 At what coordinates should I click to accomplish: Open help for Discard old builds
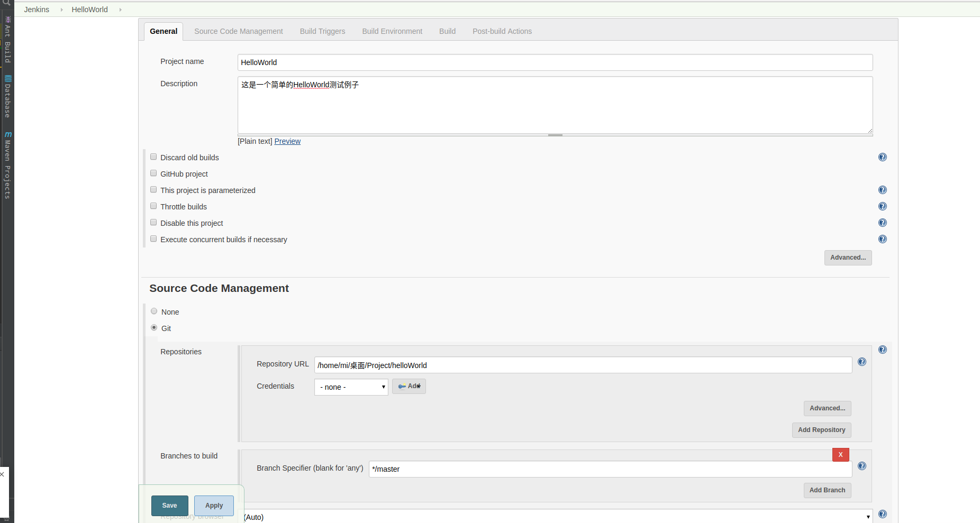(x=882, y=157)
